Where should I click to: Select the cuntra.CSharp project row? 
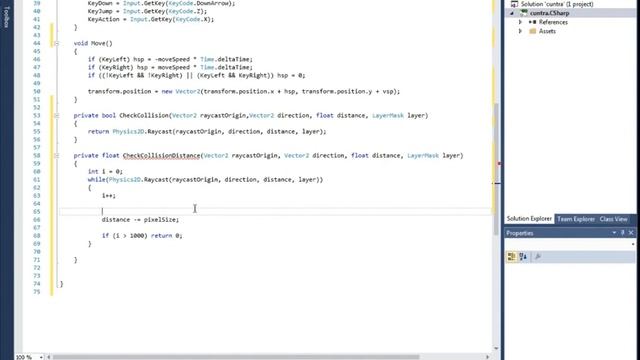tap(570, 13)
